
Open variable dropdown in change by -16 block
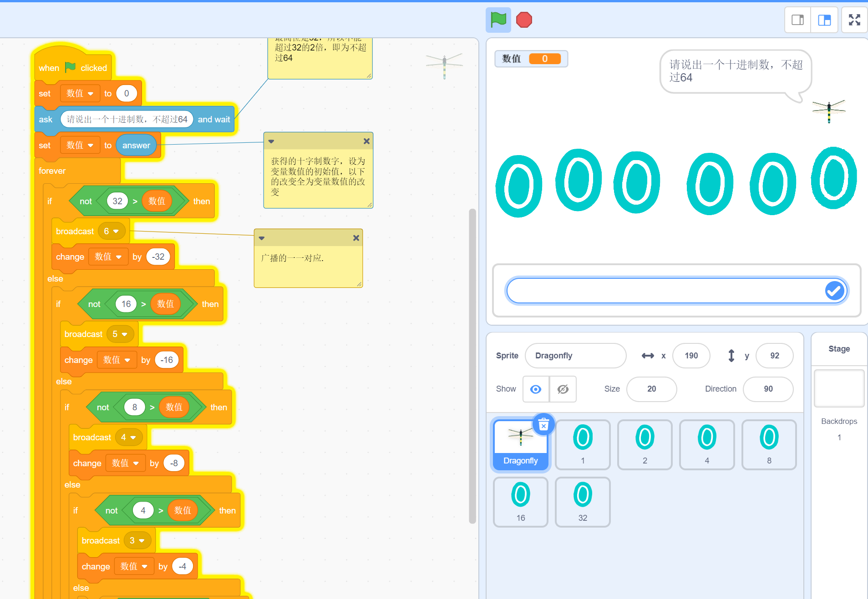tap(117, 360)
